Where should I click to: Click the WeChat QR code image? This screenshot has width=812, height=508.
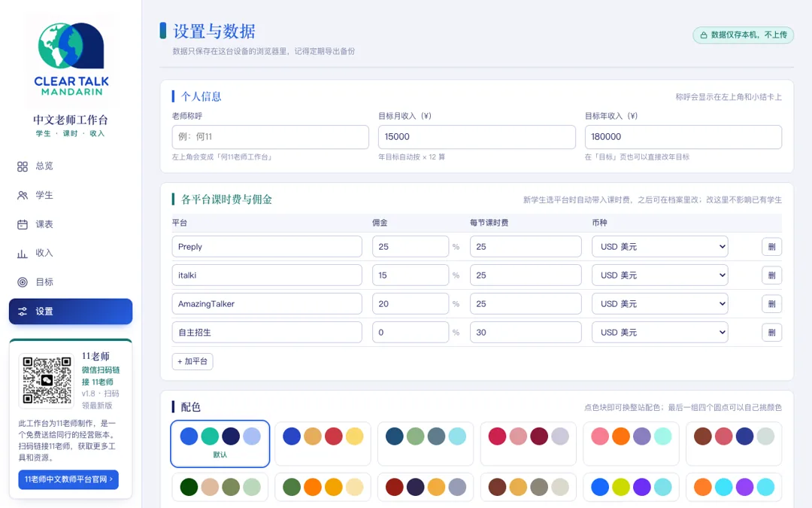[47, 381]
